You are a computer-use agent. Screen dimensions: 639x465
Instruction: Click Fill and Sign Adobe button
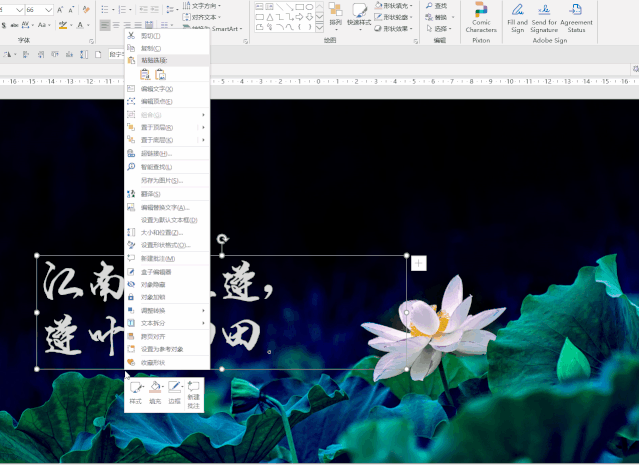(x=518, y=17)
